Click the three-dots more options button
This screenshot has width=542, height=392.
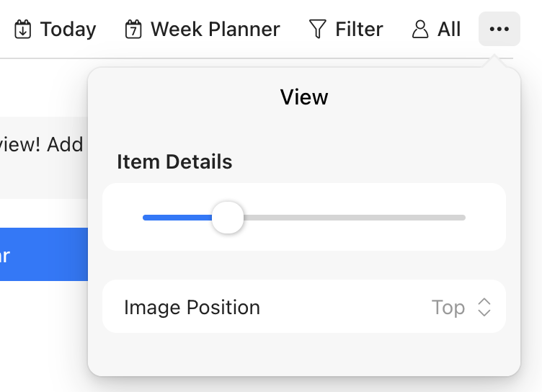pyautogui.click(x=499, y=30)
